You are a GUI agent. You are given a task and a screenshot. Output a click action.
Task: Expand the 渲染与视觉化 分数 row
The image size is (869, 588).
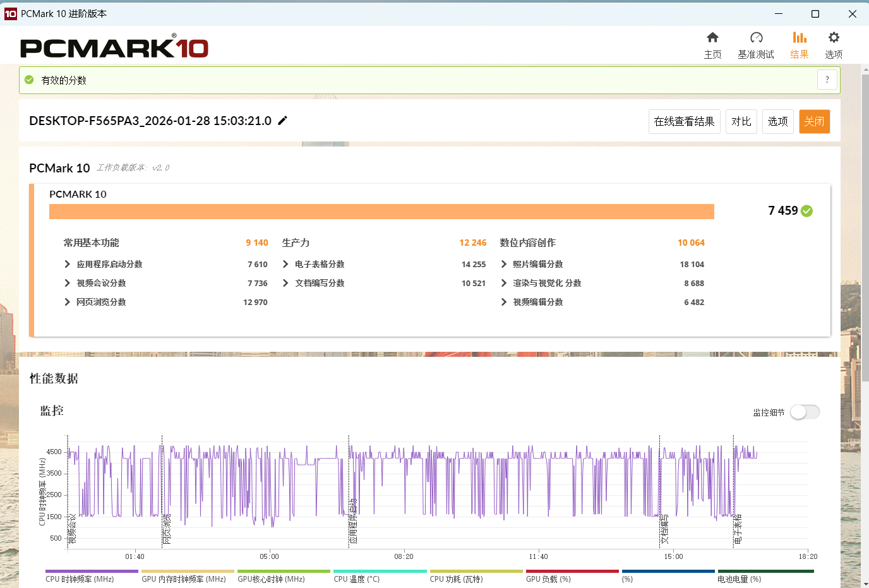click(x=504, y=283)
